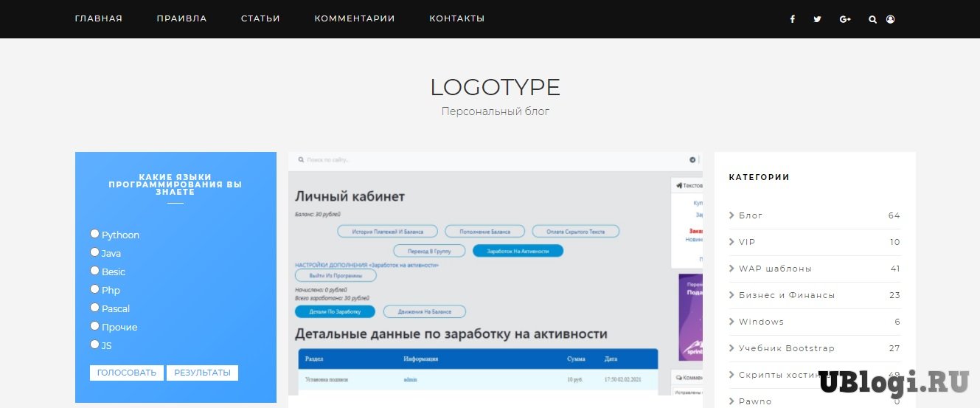Open the Главная menu item
This screenshot has height=408, width=980.
click(99, 18)
